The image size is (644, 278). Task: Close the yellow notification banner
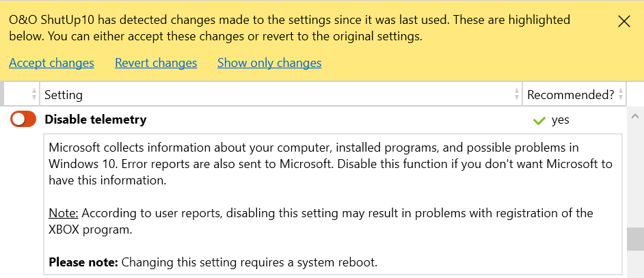(623, 21)
